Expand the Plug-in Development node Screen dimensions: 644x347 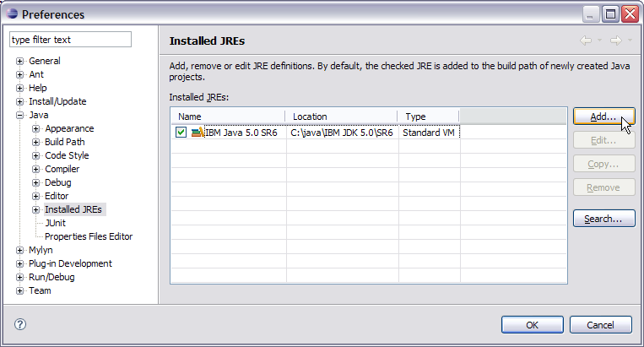pos(20,263)
